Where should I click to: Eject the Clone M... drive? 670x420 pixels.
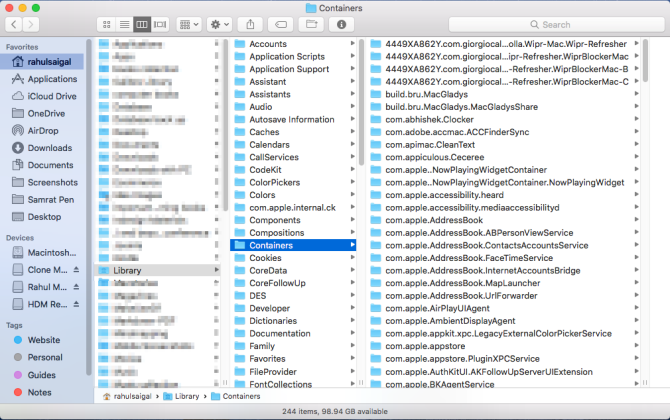pyautogui.click(x=77, y=271)
